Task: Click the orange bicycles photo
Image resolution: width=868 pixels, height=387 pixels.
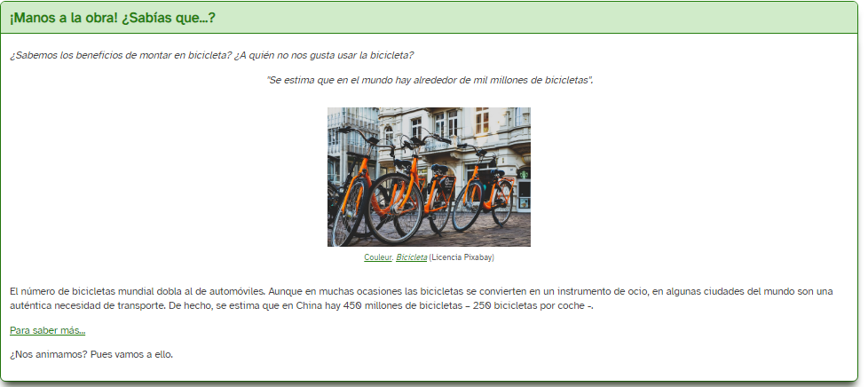Action: click(429, 178)
